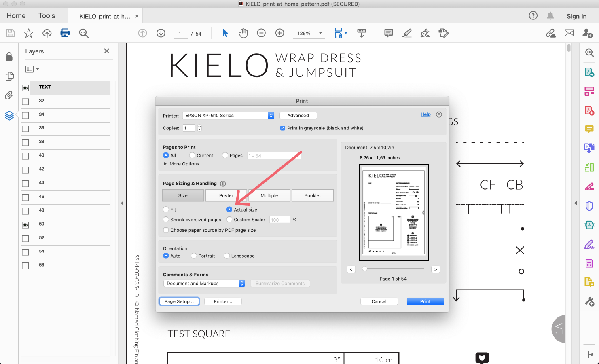Go to next page arrow

point(161,33)
